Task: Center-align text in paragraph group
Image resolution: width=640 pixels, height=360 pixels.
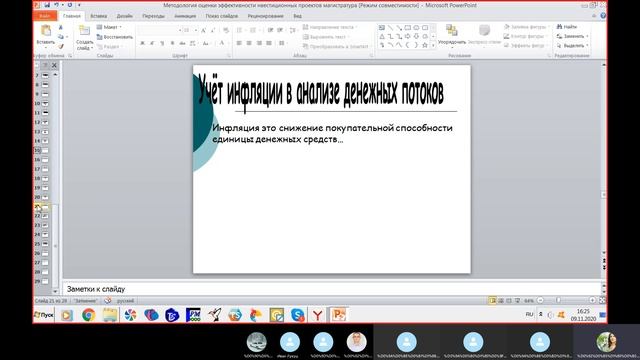Action: [x=249, y=43]
